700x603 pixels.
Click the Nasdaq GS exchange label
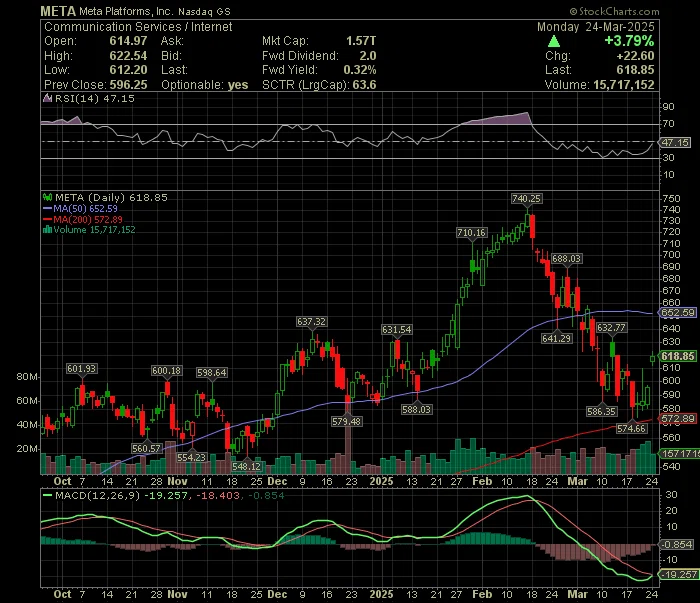click(x=204, y=12)
